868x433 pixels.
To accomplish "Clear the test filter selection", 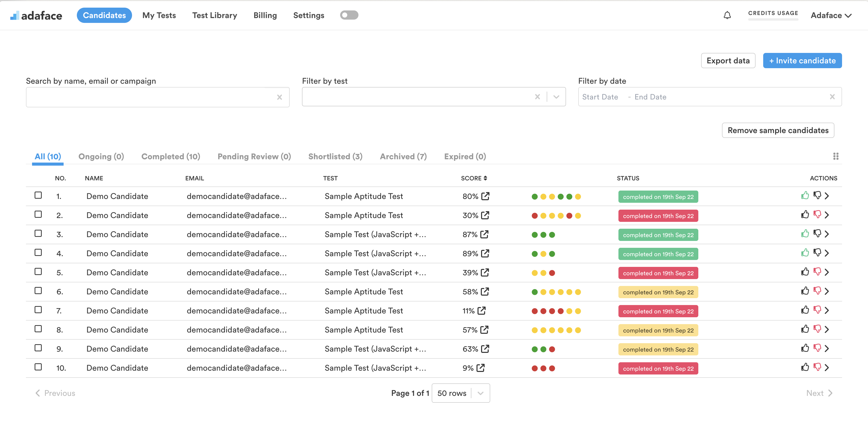I will tap(538, 97).
